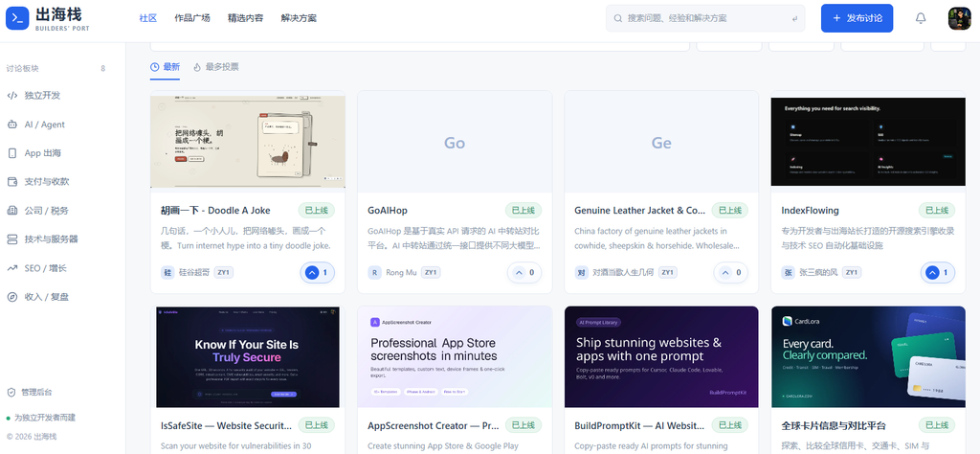Viewport: 980px width, 454px height.
Task: Click the 收入 / 复盘 compass icon
Action: pyautogui.click(x=11, y=296)
